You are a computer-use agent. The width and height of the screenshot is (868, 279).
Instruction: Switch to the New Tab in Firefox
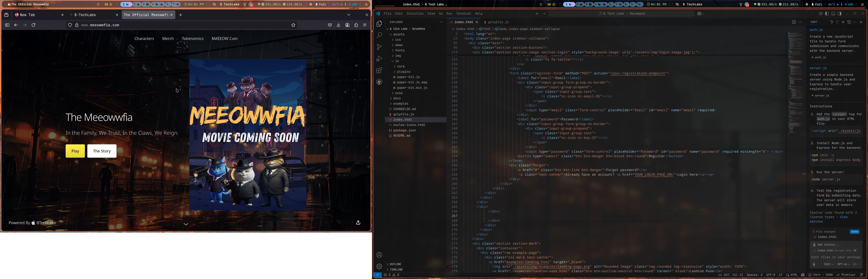[x=39, y=15]
